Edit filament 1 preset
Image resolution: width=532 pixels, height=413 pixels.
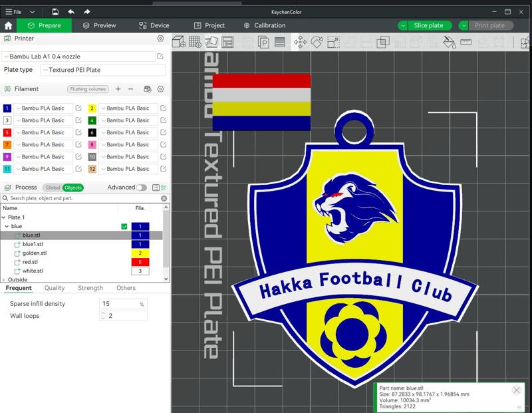tap(78, 108)
